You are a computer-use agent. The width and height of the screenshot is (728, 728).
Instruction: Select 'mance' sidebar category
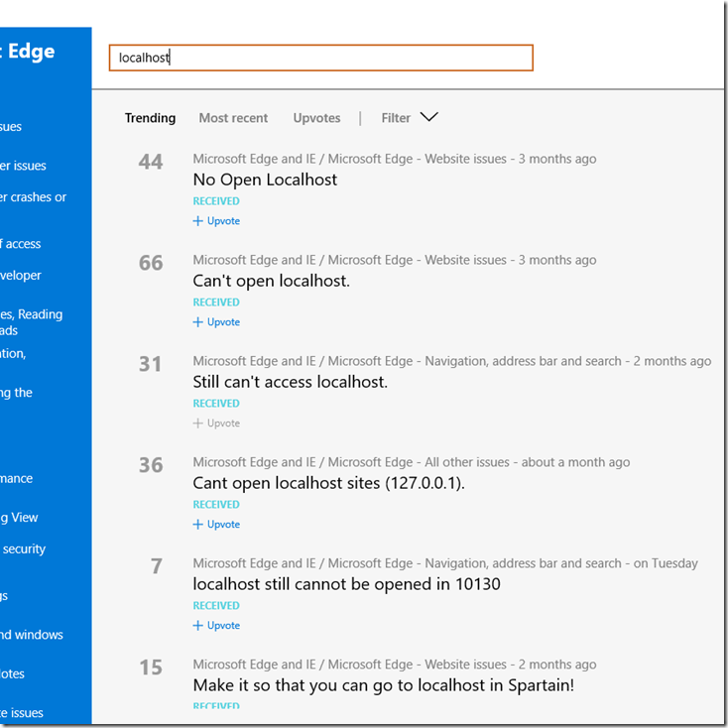pos(16,479)
